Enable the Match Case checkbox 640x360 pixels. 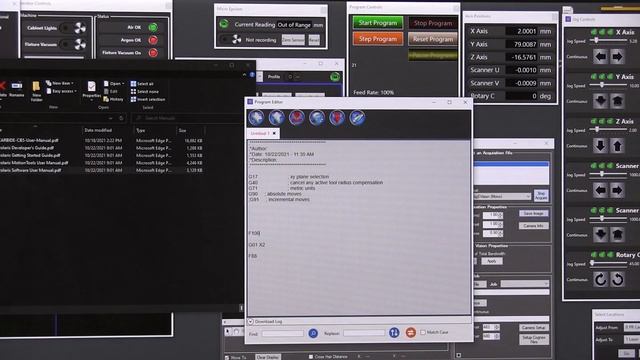[423, 333]
